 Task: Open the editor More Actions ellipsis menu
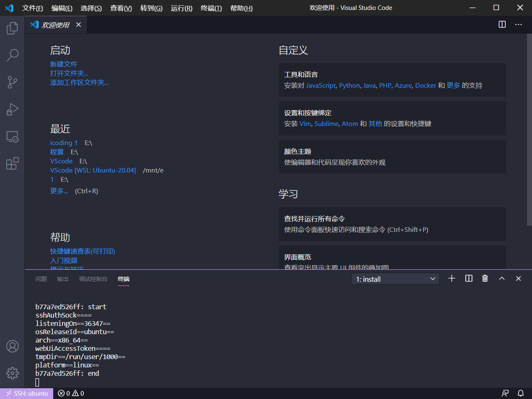pyautogui.click(x=518, y=25)
